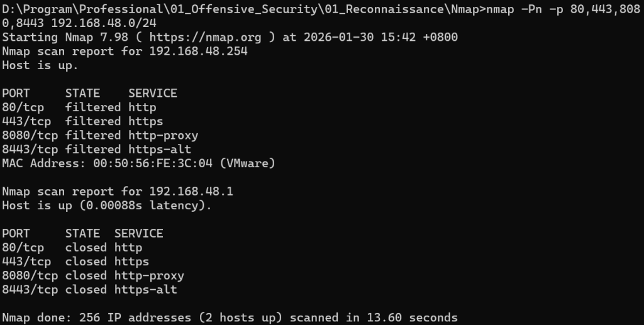Click the closed state for port 80/tcp
Image resolution: width=644 pixels, height=325 pixels.
pos(86,248)
